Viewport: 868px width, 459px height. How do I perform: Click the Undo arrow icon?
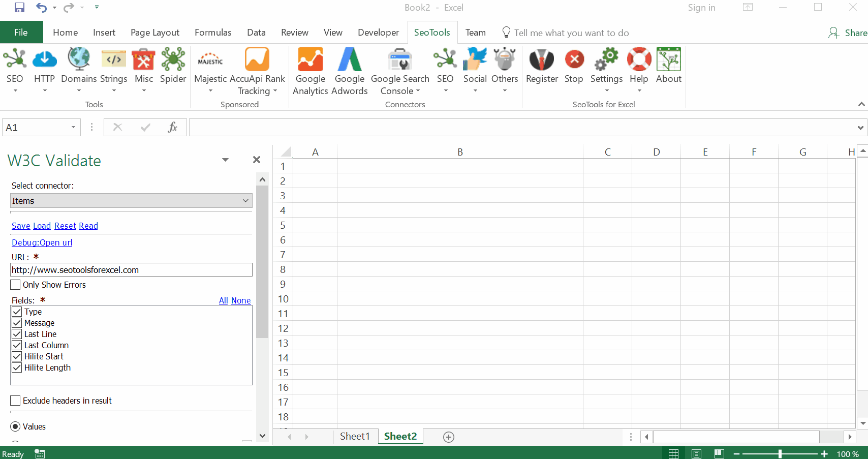tap(41, 8)
